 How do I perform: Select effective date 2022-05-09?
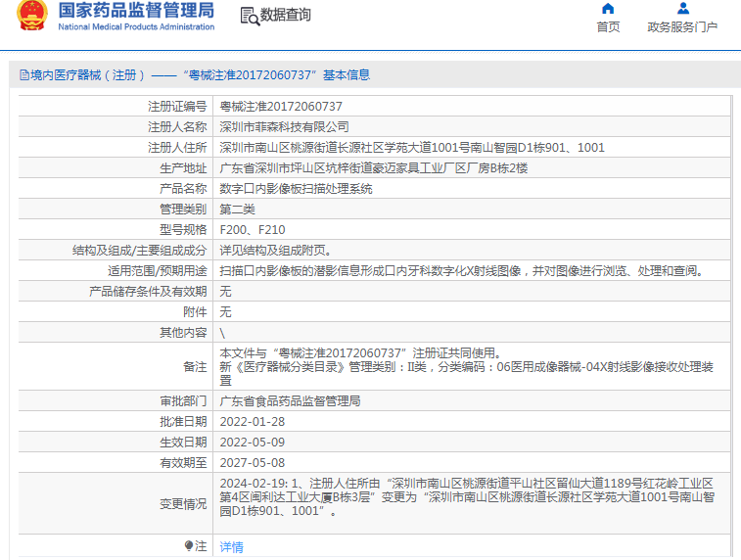tap(253, 443)
